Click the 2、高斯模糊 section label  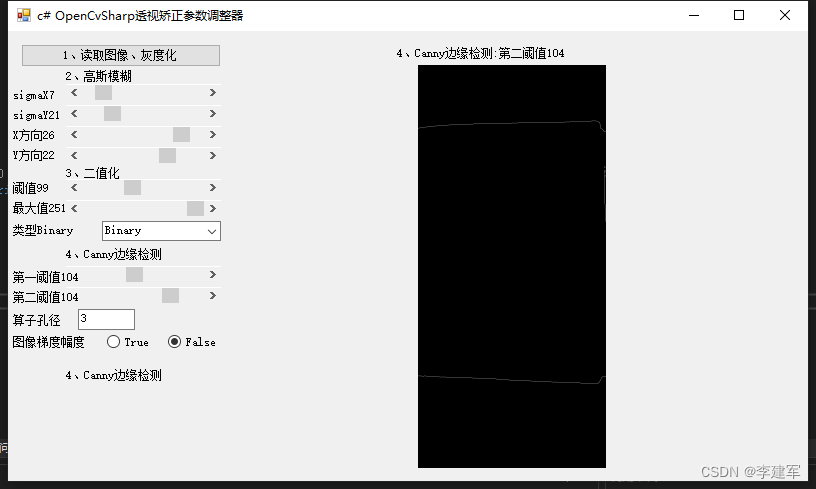(98, 76)
